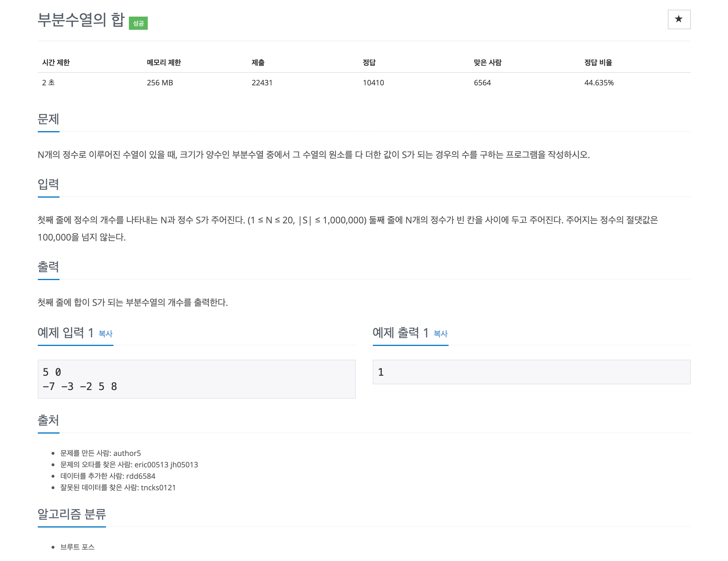Open author5 profile link
The height and width of the screenshot is (561, 728).
point(127,453)
